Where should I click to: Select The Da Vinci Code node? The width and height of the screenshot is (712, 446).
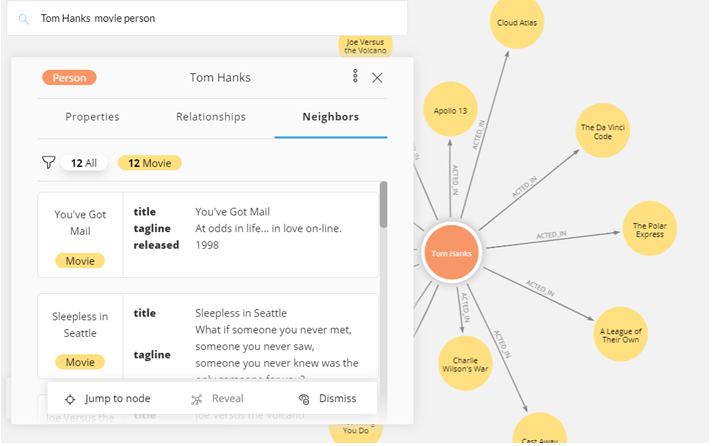pyautogui.click(x=603, y=131)
